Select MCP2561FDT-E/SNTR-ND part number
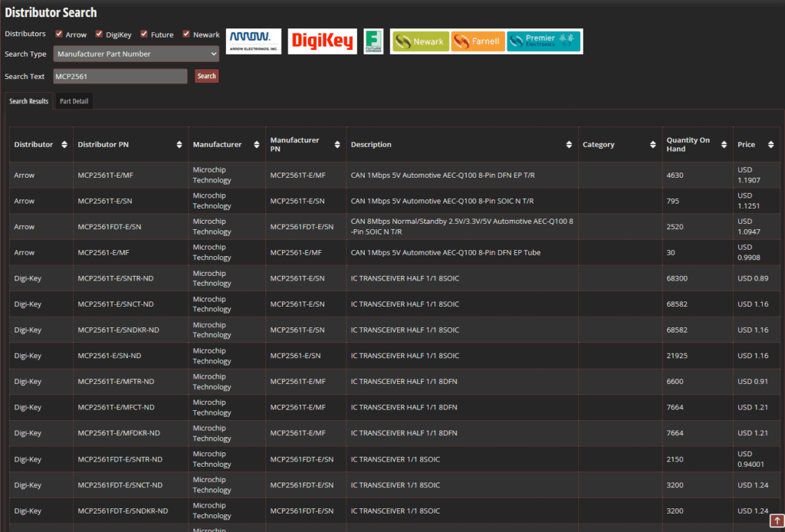Image resolution: width=785 pixels, height=532 pixels. [x=120, y=459]
